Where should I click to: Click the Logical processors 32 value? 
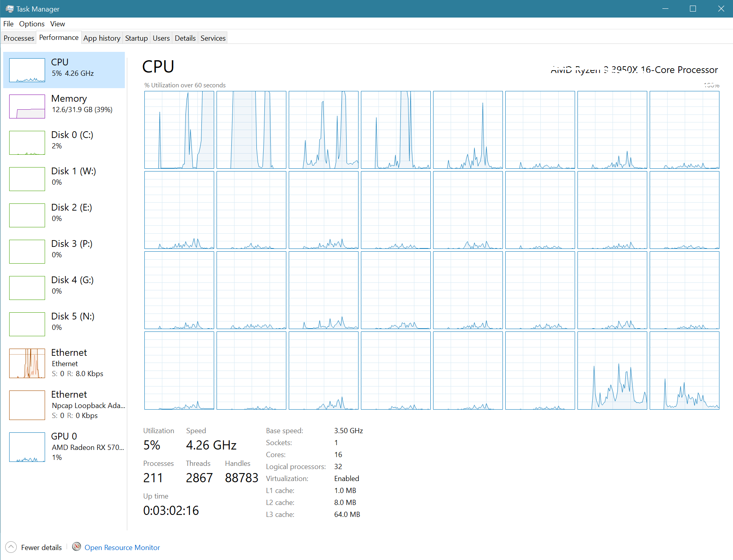point(338,467)
